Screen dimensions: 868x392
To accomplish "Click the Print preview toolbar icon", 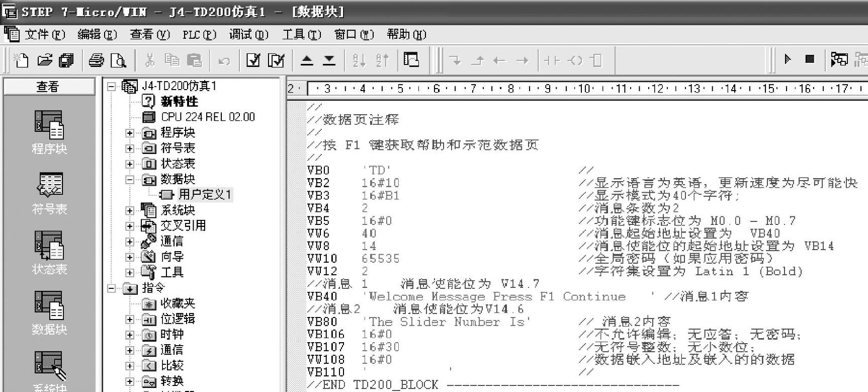I will 119,60.
